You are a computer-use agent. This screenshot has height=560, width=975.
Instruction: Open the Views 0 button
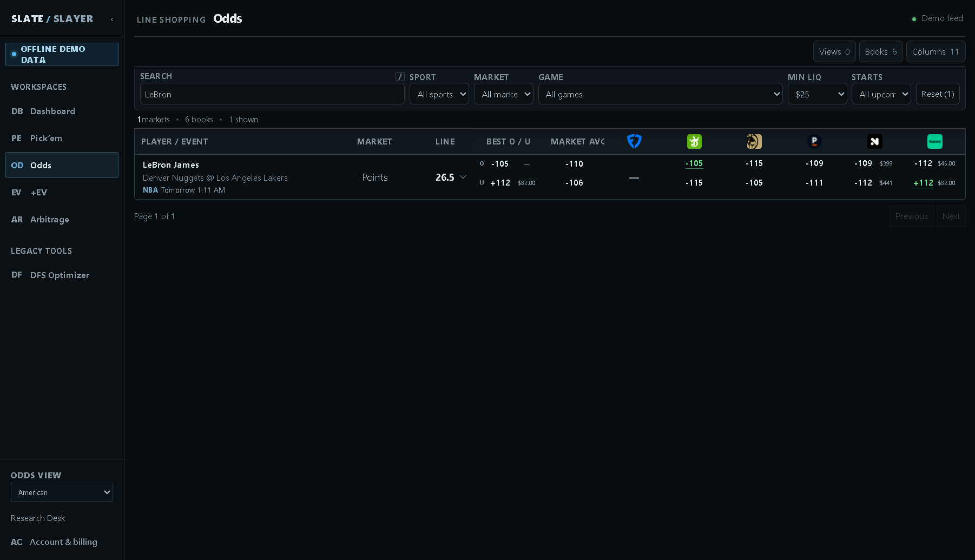[834, 52]
